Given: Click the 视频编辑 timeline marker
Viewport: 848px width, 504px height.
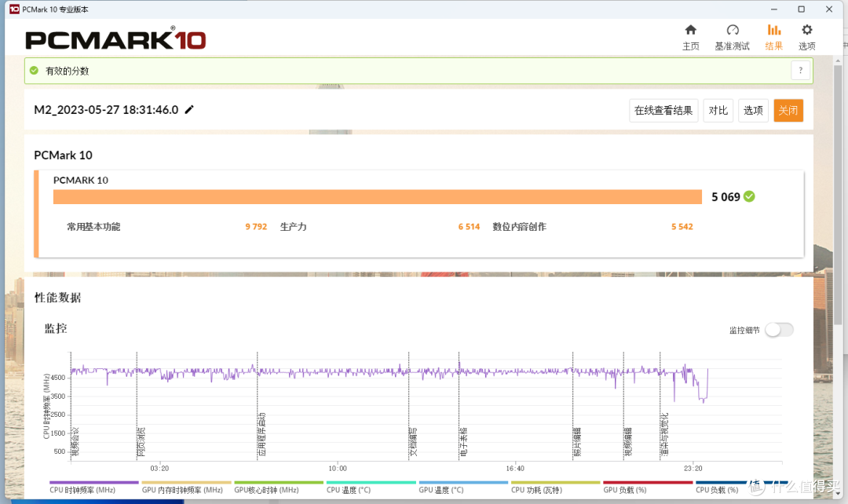Looking at the screenshot, I should click(628, 442).
